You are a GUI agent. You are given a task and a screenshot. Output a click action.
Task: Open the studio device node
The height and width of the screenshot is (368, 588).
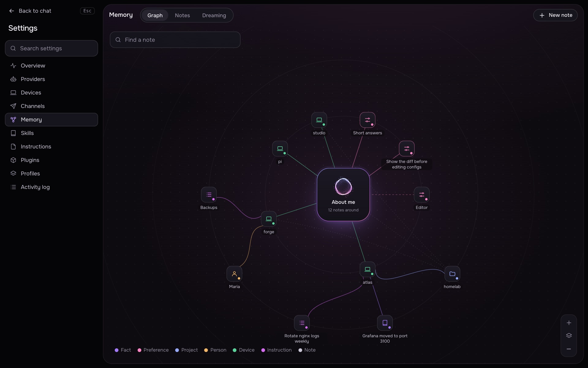pos(319,120)
